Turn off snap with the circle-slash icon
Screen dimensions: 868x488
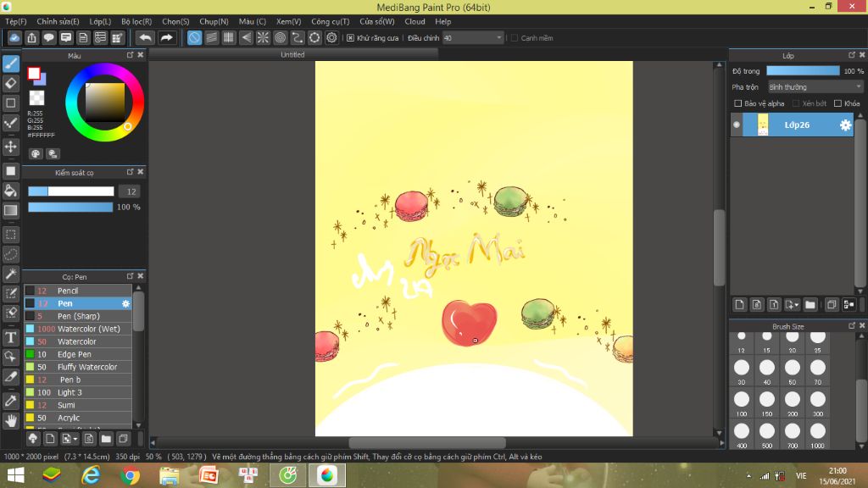click(194, 37)
